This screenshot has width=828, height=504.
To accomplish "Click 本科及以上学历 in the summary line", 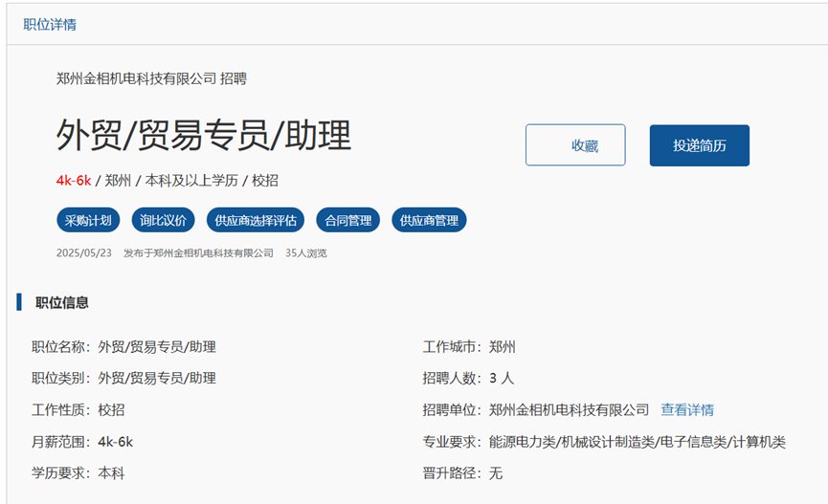I will [x=191, y=181].
